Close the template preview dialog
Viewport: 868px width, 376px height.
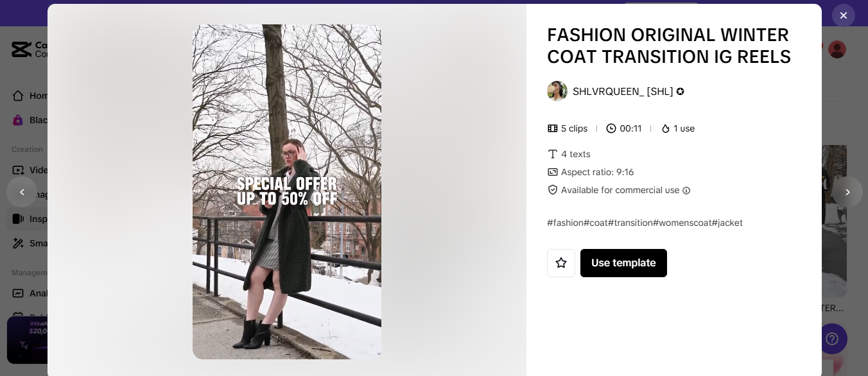(x=843, y=15)
